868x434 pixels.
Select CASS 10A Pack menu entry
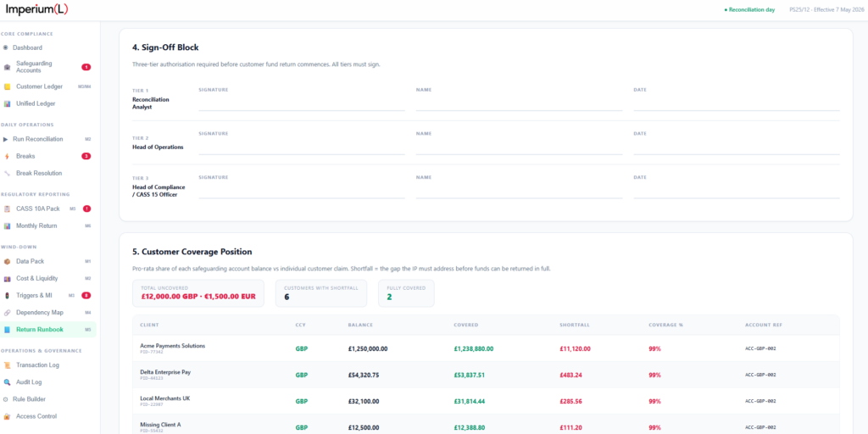coord(37,209)
